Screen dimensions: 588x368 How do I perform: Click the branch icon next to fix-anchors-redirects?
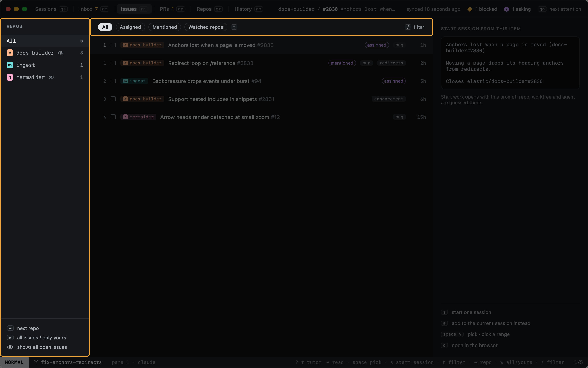[x=36, y=362]
